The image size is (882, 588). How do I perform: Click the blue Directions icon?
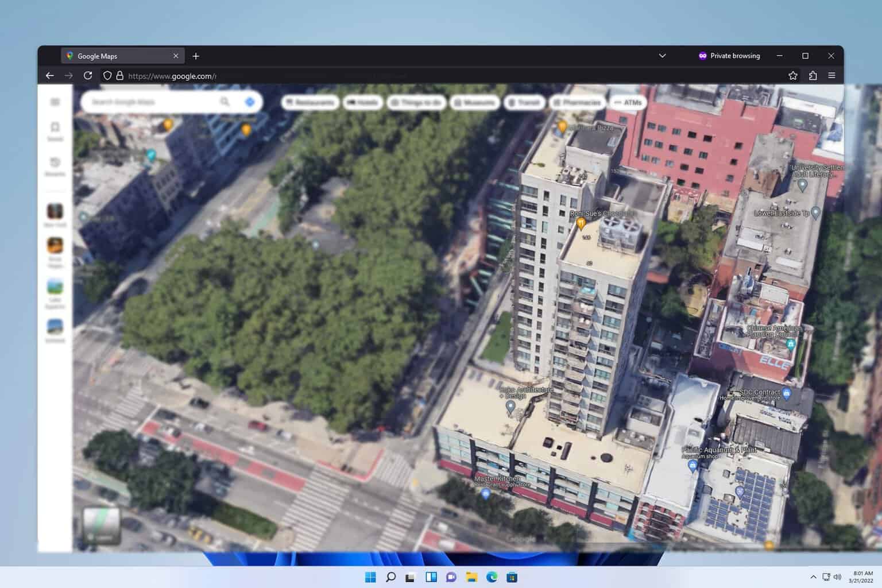[249, 102]
